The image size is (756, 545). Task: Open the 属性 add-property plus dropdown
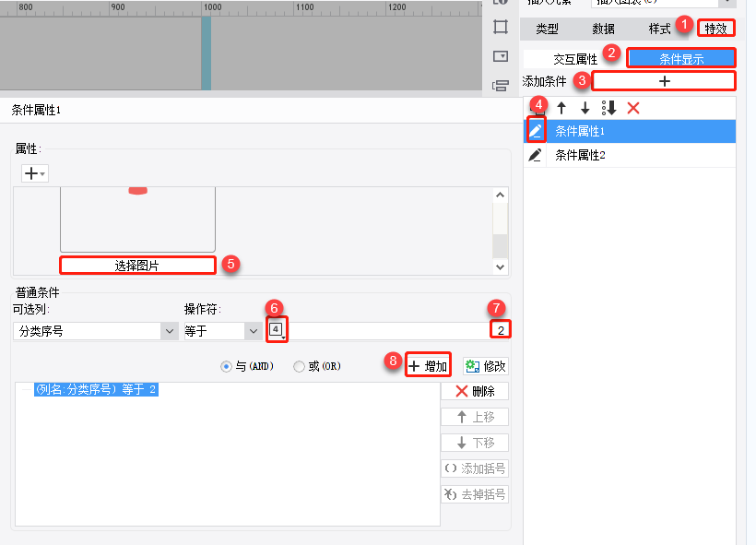click(35, 173)
